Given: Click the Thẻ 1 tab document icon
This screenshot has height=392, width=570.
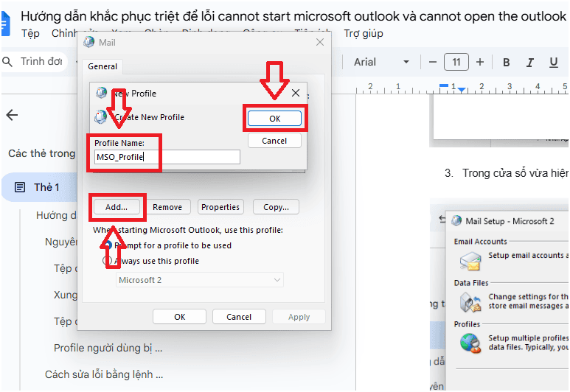Looking at the screenshot, I should [x=20, y=187].
